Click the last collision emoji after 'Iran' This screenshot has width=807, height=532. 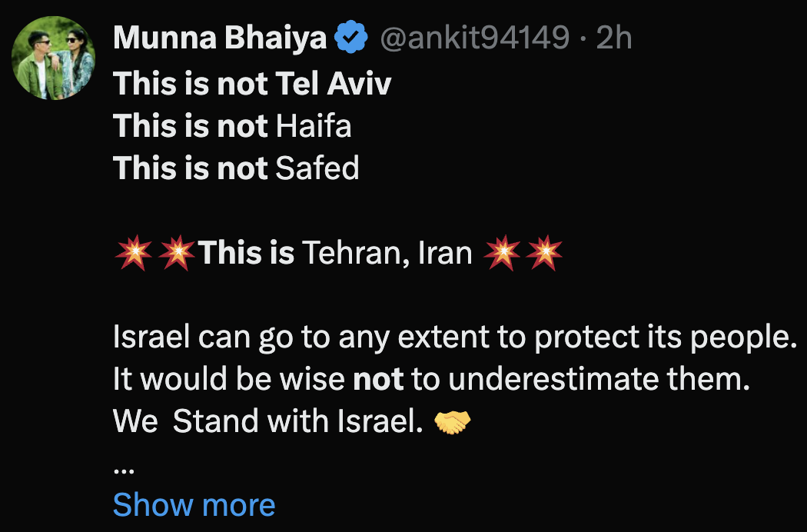click(544, 252)
